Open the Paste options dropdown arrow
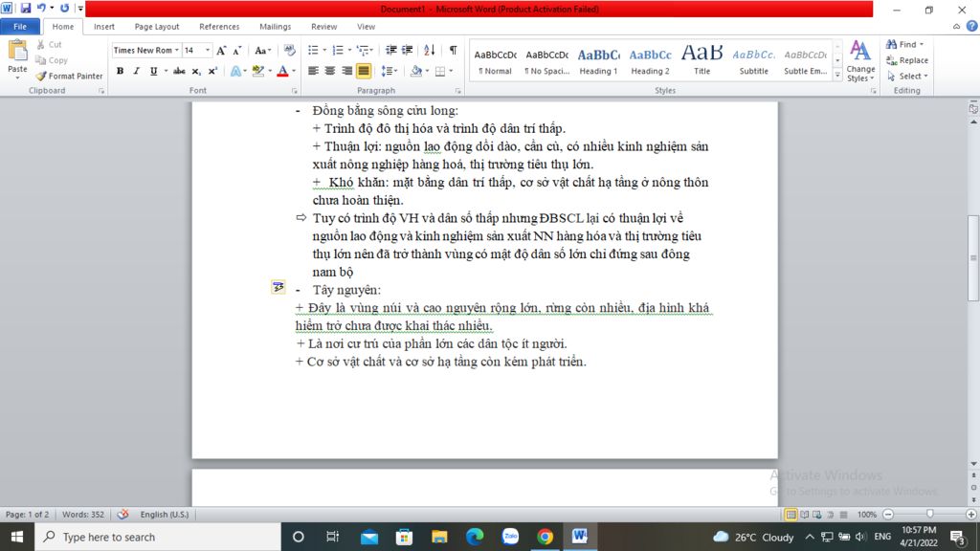 tap(17, 77)
